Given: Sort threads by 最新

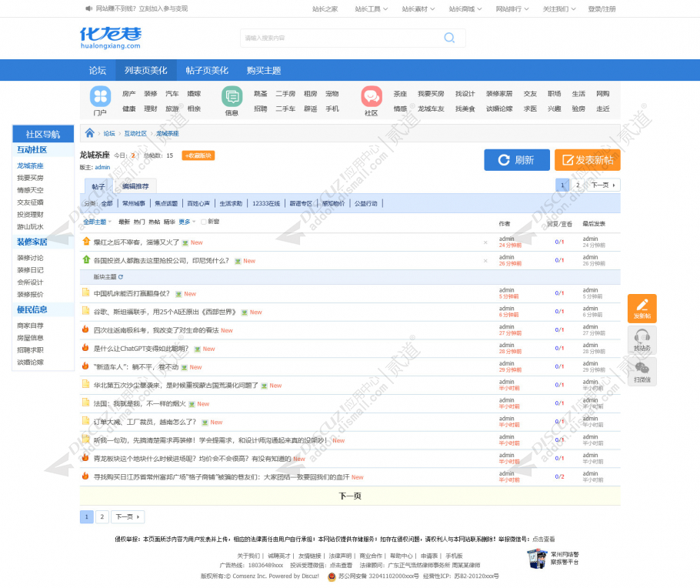Looking at the screenshot, I should [x=124, y=222].
